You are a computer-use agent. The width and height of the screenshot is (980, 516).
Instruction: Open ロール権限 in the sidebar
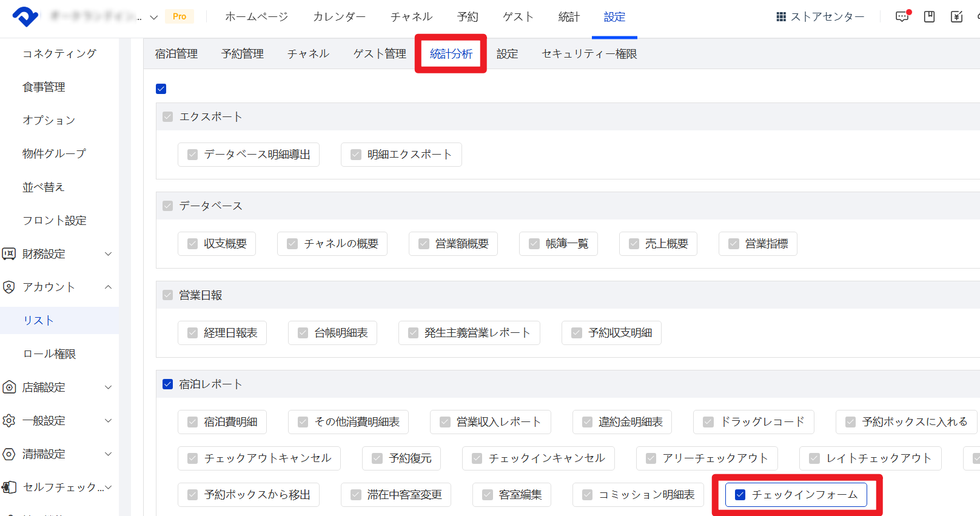pos(49,354)
